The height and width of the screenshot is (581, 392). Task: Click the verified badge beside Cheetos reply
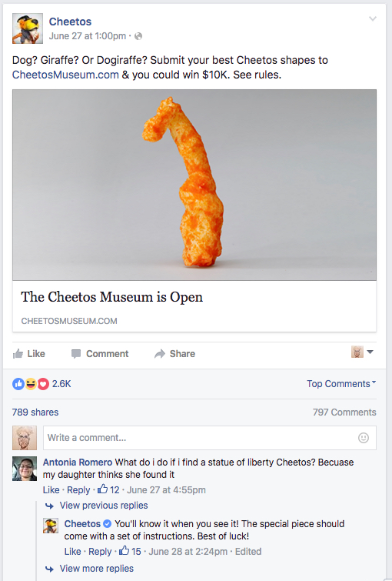107,523
